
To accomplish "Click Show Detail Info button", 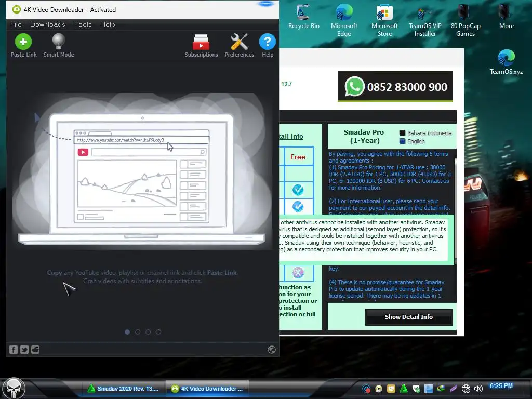I will pos(409,317).
